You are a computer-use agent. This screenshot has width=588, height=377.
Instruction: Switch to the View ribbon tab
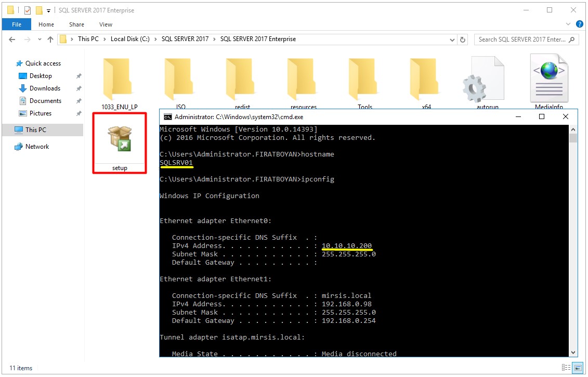106,24
